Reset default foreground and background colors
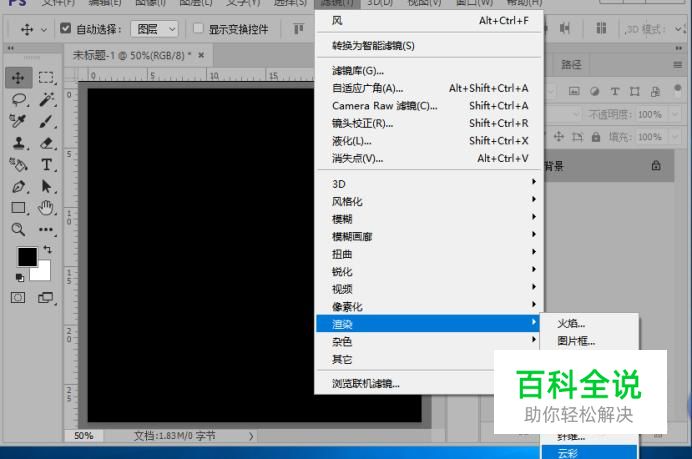The width and height of the screenshot is (692, 459). point(20,278)
